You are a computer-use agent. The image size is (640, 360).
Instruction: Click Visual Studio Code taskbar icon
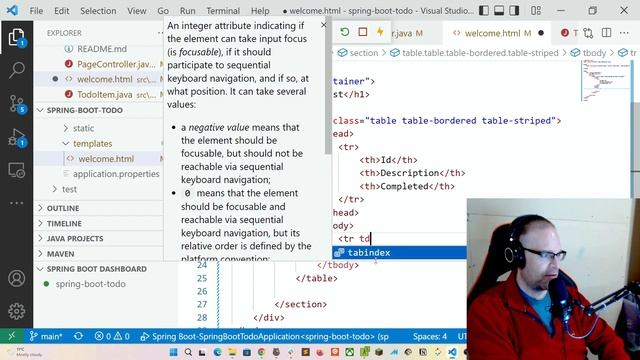452,352
